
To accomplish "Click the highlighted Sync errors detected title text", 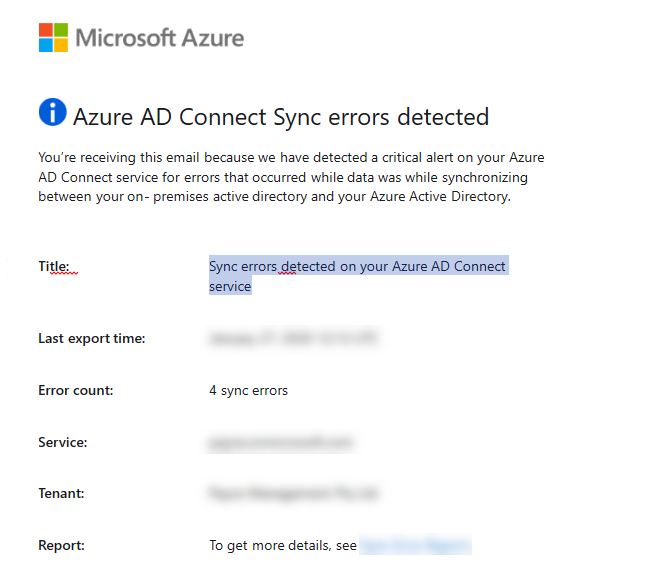I will coord(357,266).
